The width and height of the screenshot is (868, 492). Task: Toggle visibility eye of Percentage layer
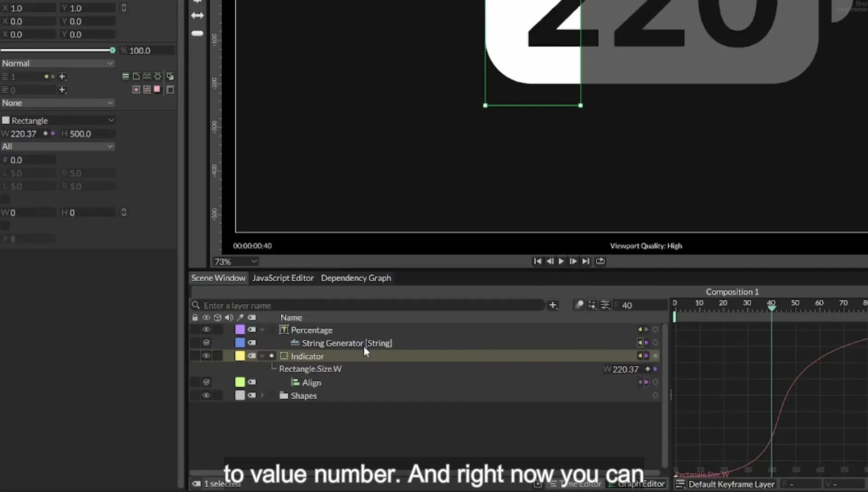(x=206, y=330)
